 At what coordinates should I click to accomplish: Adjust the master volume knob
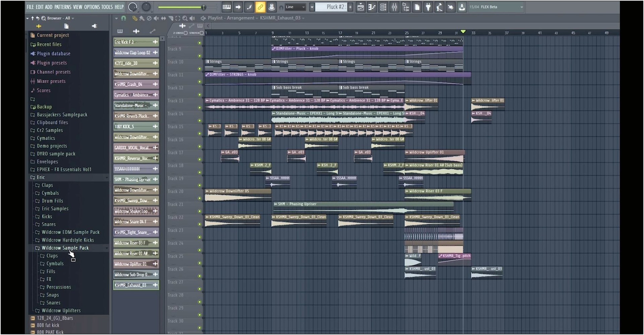click(x=133, y=7)
